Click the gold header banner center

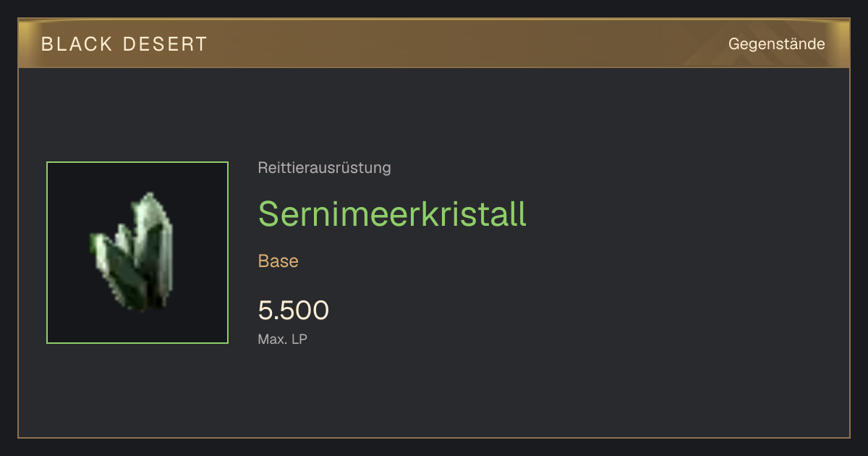tap(434, 43)
